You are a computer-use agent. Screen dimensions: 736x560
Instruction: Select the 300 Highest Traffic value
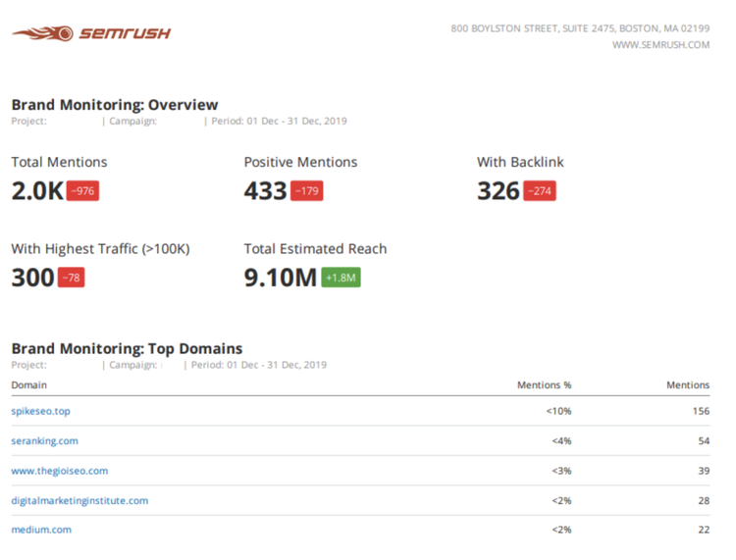pos(32,278)
